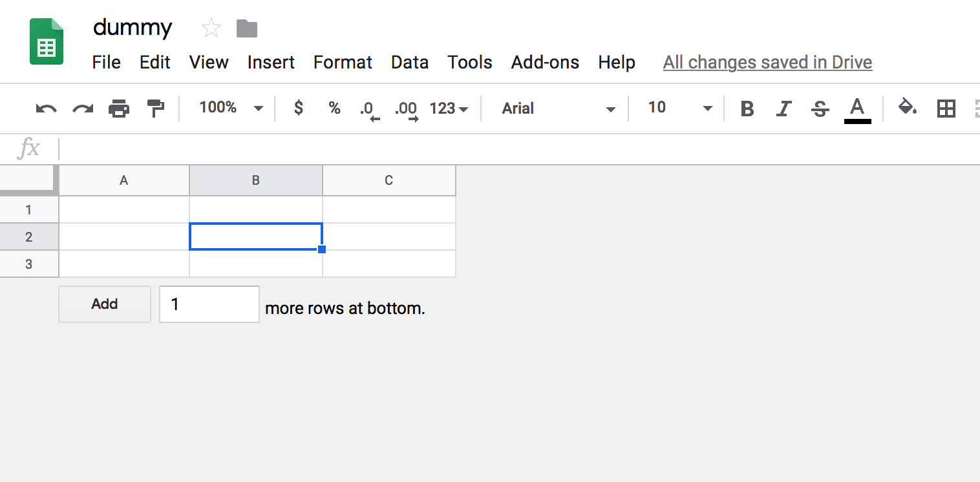Click the Redo icon
The image size is (980, 482).
82,108
